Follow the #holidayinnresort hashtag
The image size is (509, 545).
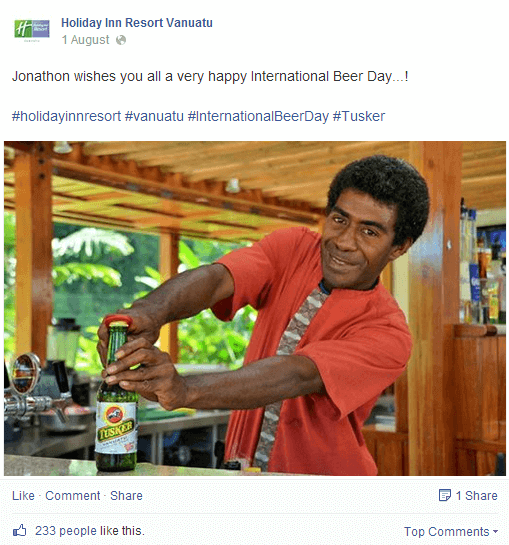pyautogui.click(x=66, y=116)
